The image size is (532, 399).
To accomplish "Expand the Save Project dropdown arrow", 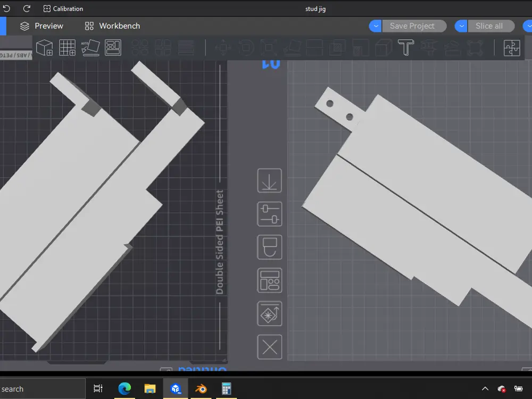I will coord(375,26).
